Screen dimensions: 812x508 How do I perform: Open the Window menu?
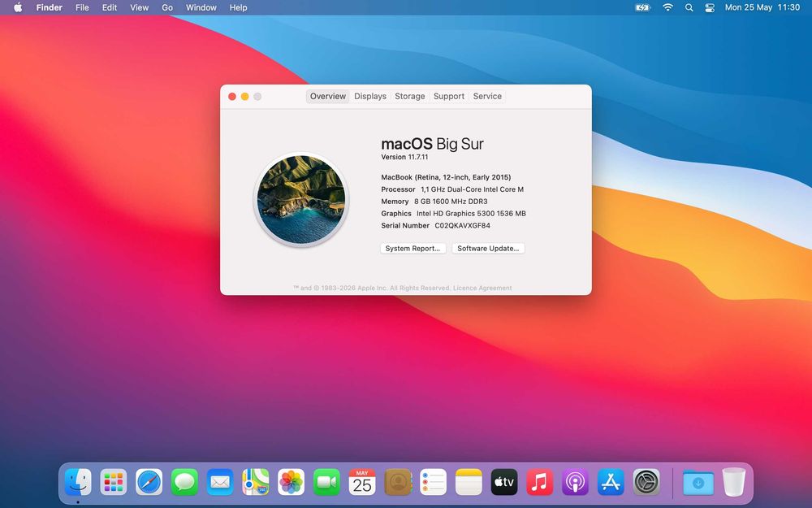coord(201,7)
